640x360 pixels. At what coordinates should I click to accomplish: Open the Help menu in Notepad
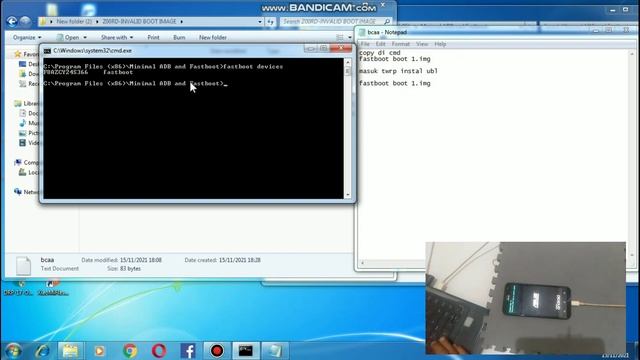pyautogui.click(x=440, y=44)
